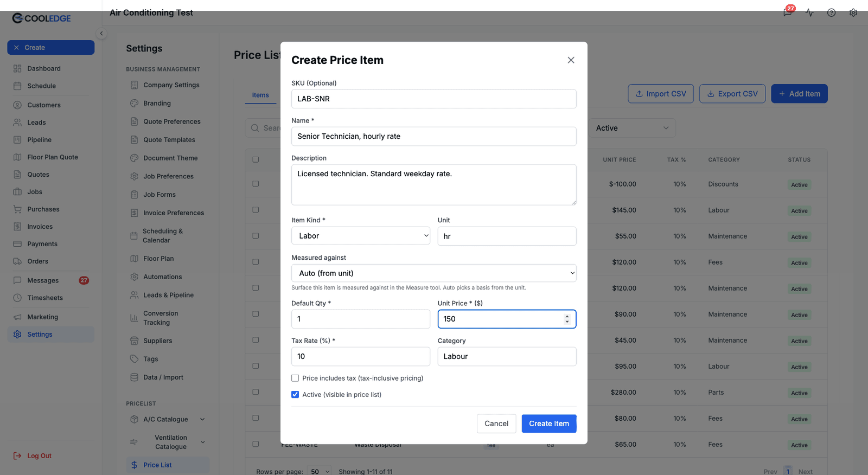The width and height of the screenshot is (868, 475).
Task: Expand the A/C Catalogue section
Action: click(202, 419)
